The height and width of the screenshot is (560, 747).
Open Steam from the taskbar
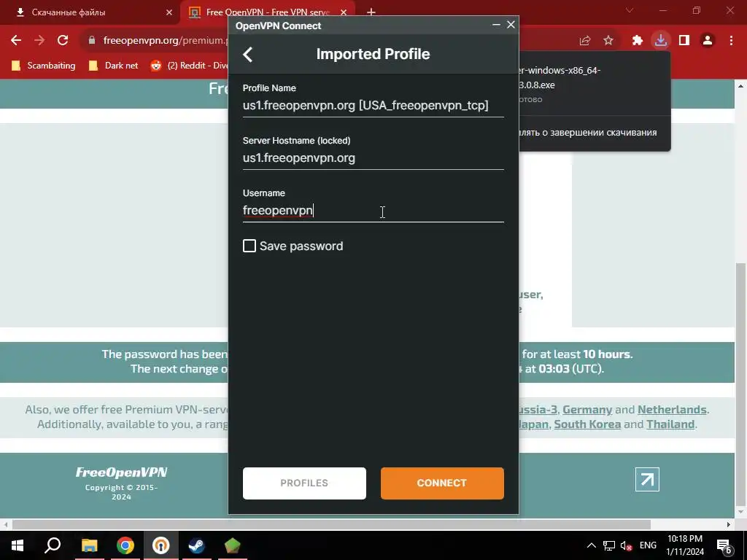tap(196, 545)
